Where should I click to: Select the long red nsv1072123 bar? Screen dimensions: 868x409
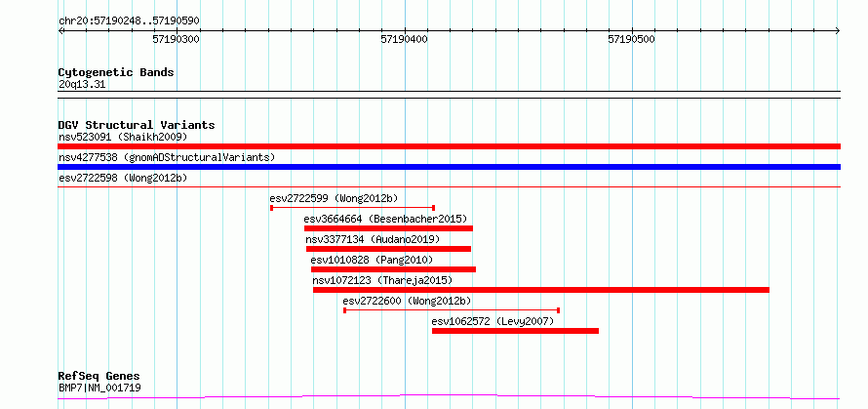tap(541, 290)
